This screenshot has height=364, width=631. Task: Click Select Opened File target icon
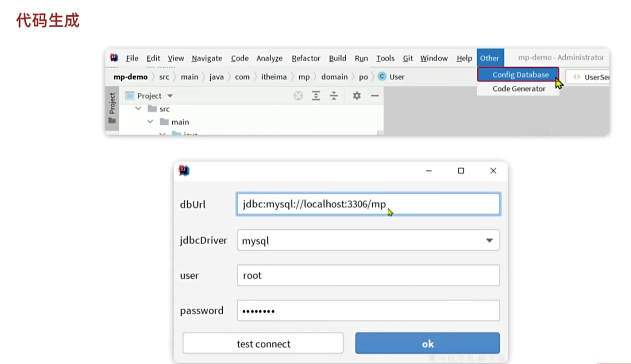[x=298, y=96]
